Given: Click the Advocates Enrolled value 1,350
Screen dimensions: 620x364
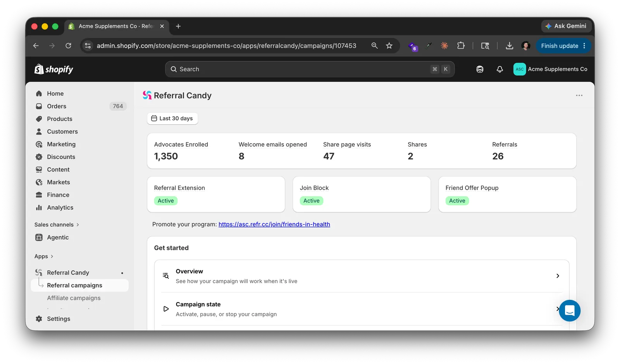Looking at the screenshot, I should 166,156.
